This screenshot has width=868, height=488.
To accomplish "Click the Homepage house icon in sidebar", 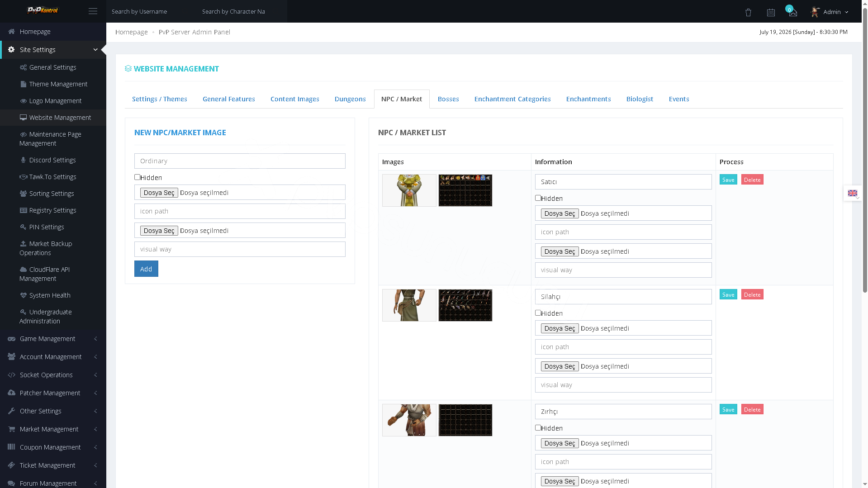I will click(x=11, y=32).
